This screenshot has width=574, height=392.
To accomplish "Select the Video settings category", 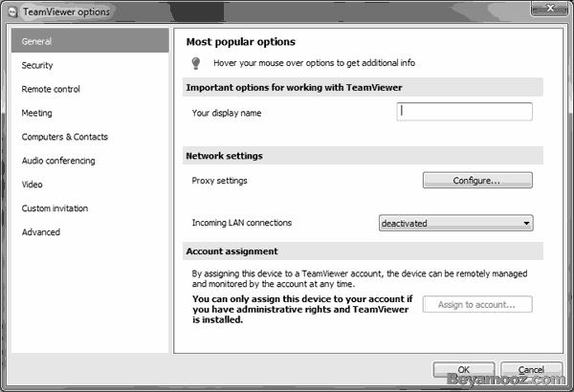I will click(33, 185).
